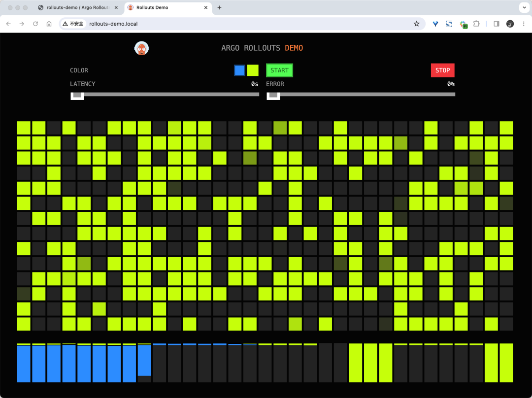Open the browser home page

49,24
